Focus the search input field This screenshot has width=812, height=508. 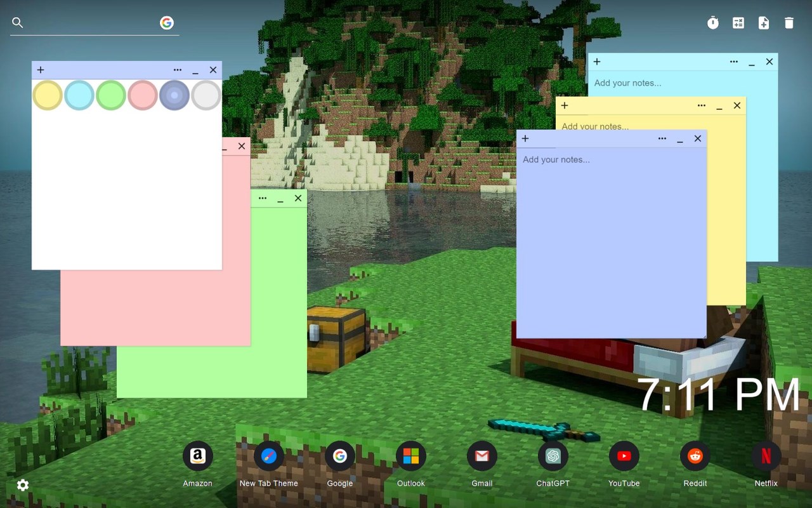pyautogui.click(x=91, y=23)
